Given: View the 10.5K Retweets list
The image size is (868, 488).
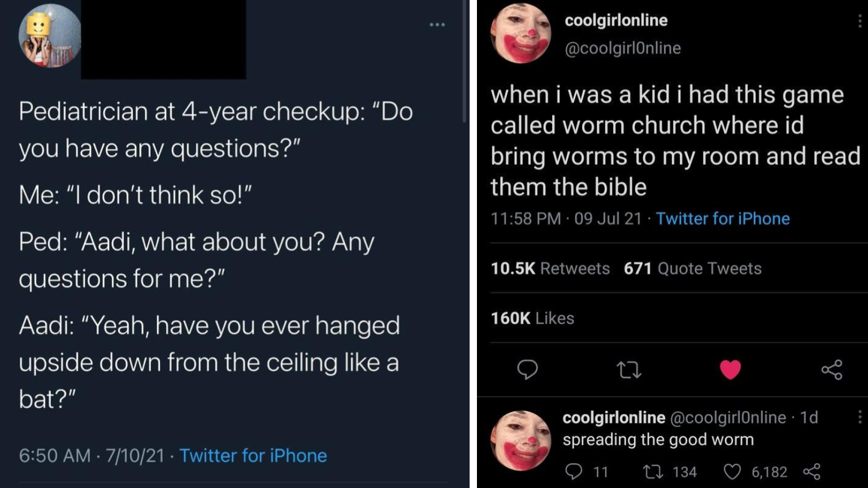Looking at the screenshot, I should point(551,268).
